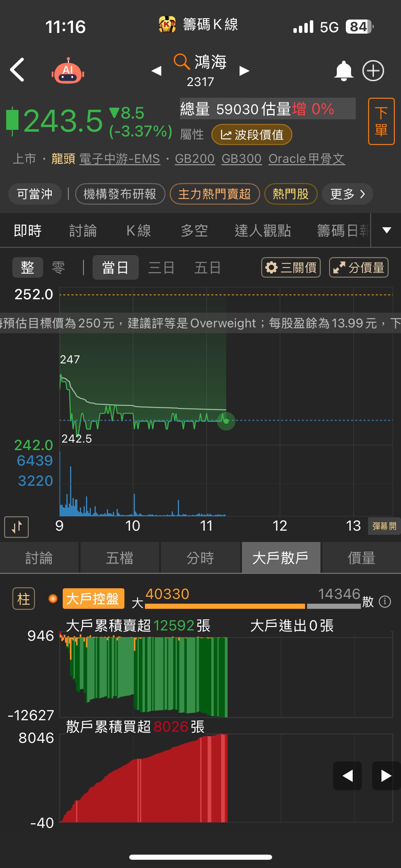The width and height of the screenshot is (401, 868).
Task: Step chart backward with left arrow button
Action: click(348, 776)
